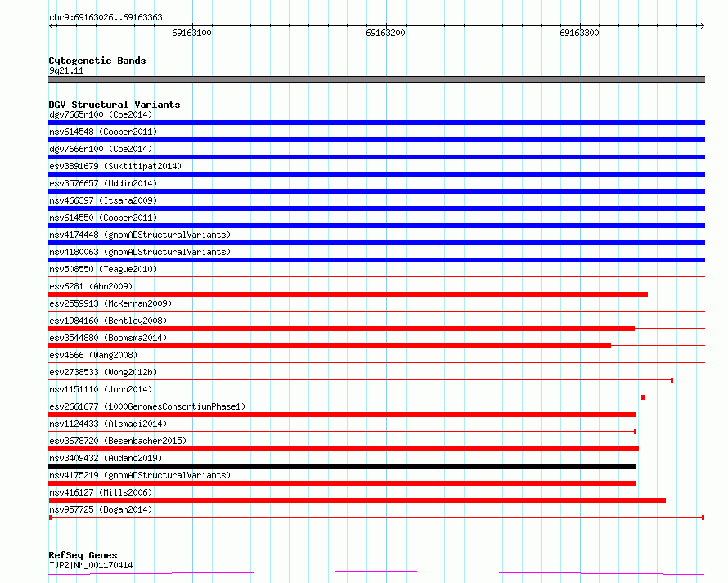Open variant nsv3409432 (Audano2019)

(x=106, y=458)
